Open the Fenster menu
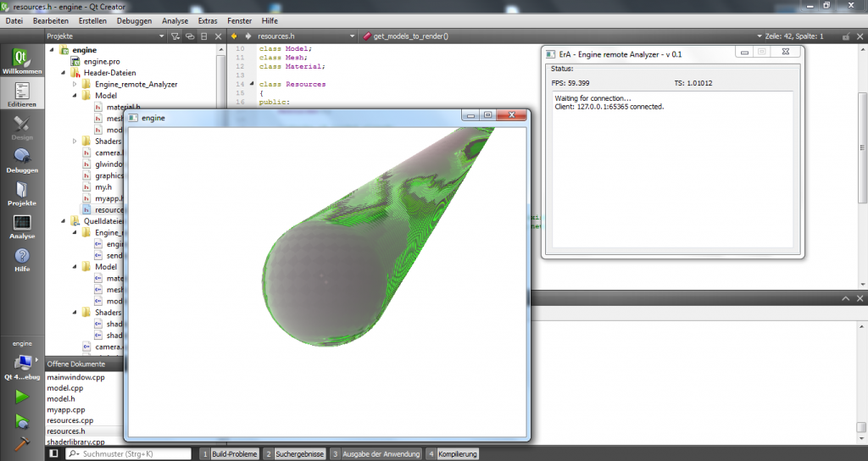The image size is (868, 461). coord(239,20)
